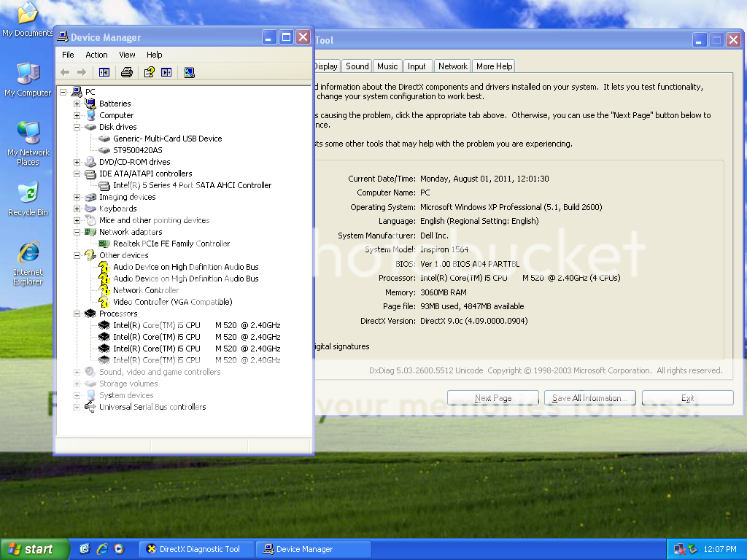Screen dimensions: 747x560
Task: Launch Internet Explorer from quick launch
Action: point(102,549)
